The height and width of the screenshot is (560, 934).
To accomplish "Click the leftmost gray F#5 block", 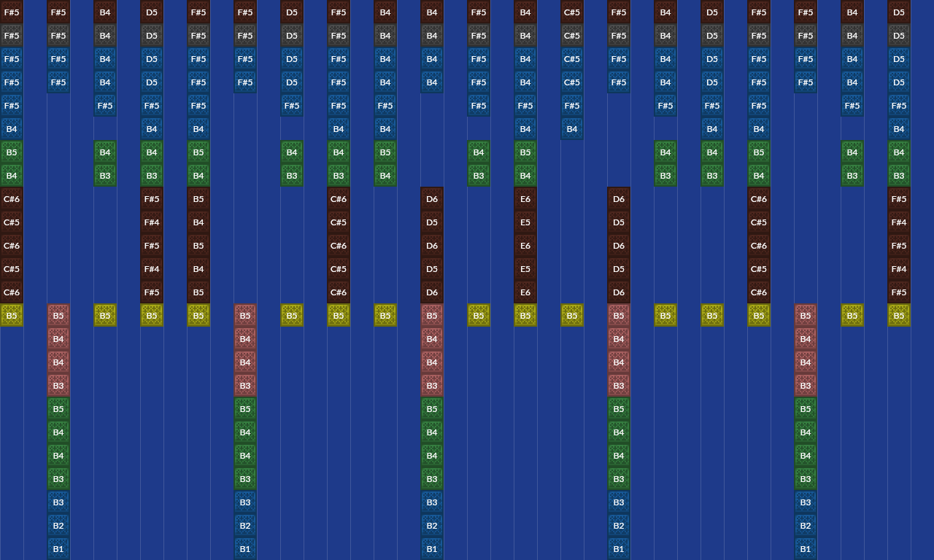I will pyautogui.click(x=12, y=36).
